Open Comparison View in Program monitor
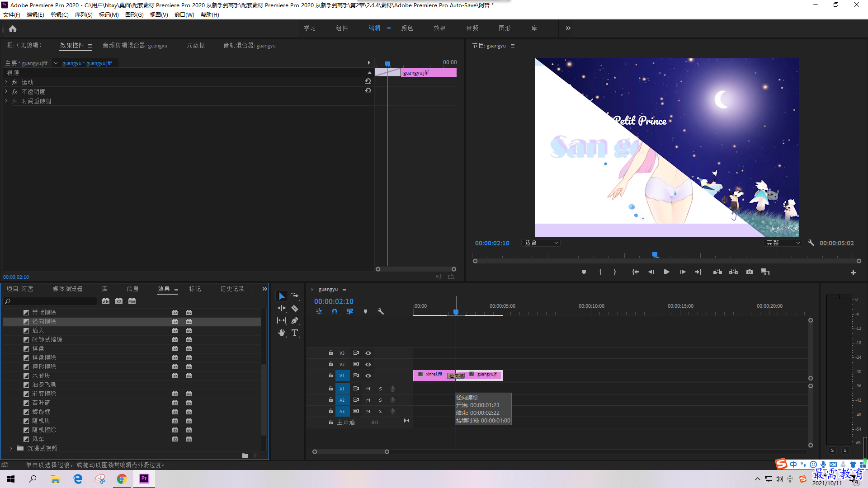This screenshot has width=868, height=488. pyautogui.click(x=765, y=272)
